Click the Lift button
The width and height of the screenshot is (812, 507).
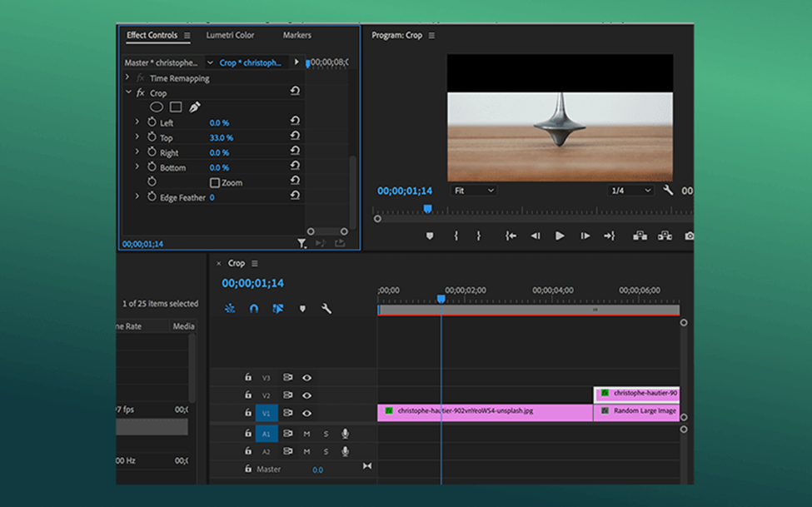(x=640, y=236)
